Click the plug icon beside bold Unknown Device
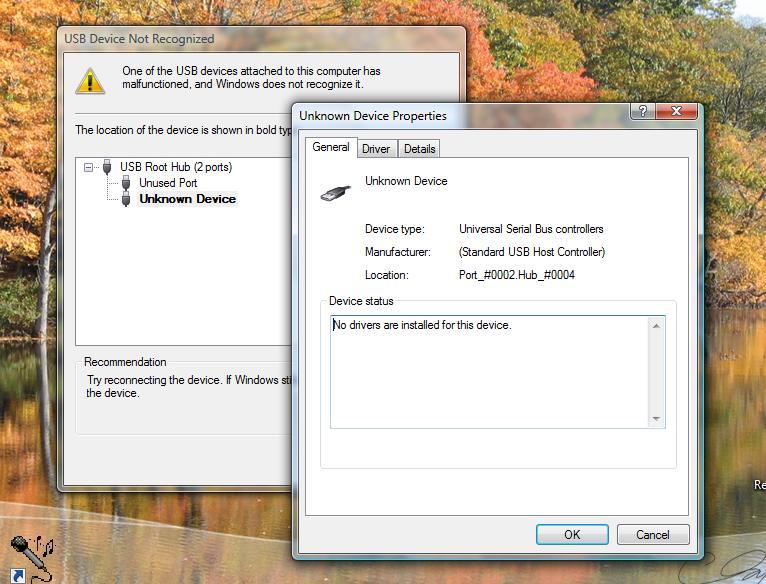 [x=126, y=199]
